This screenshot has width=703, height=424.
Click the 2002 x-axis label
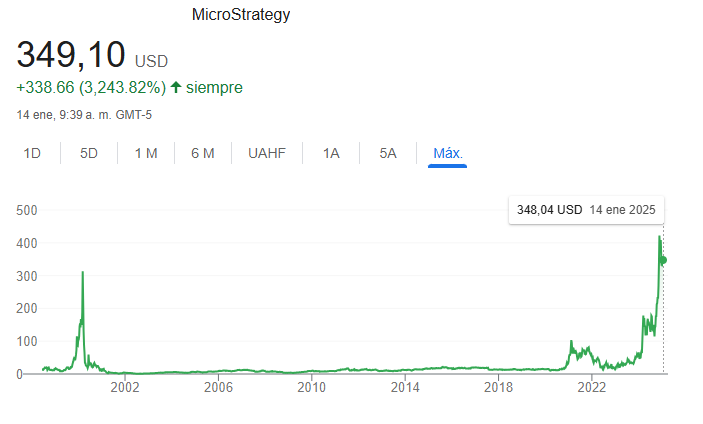tap(125, 387)
